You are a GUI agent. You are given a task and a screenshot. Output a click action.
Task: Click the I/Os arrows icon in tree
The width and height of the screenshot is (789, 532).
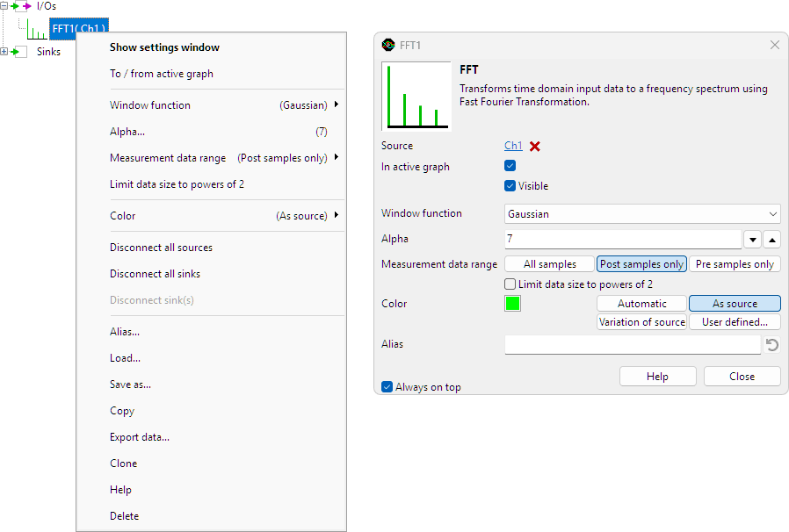pyautogui.click(x=21, y=6)
